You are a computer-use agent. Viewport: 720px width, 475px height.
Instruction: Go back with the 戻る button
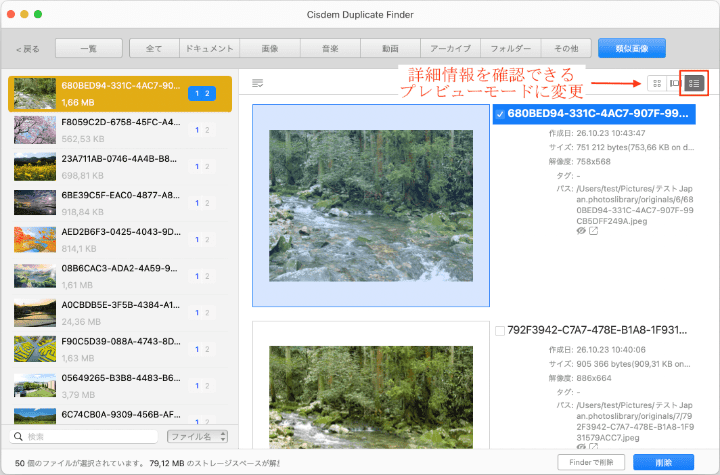point(28,49)
